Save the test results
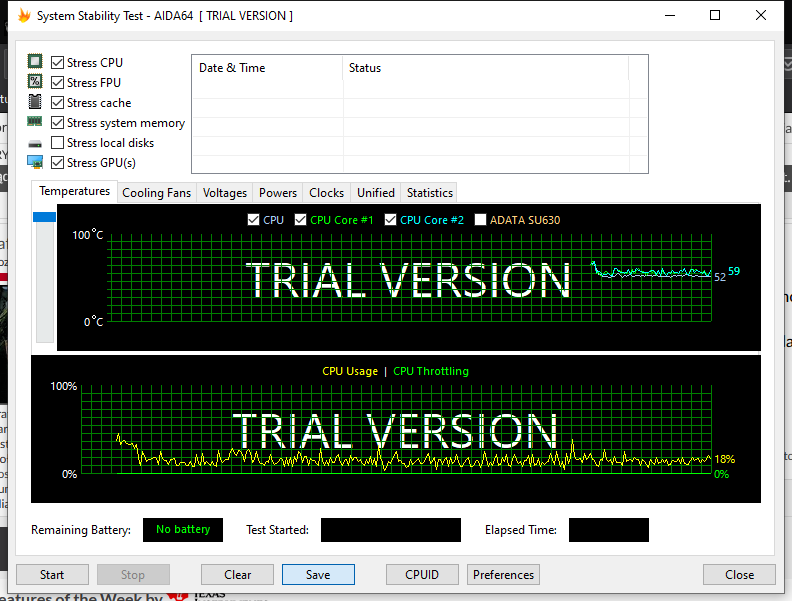This screenshot has width=792, height=601. click(x=318, y=575)
